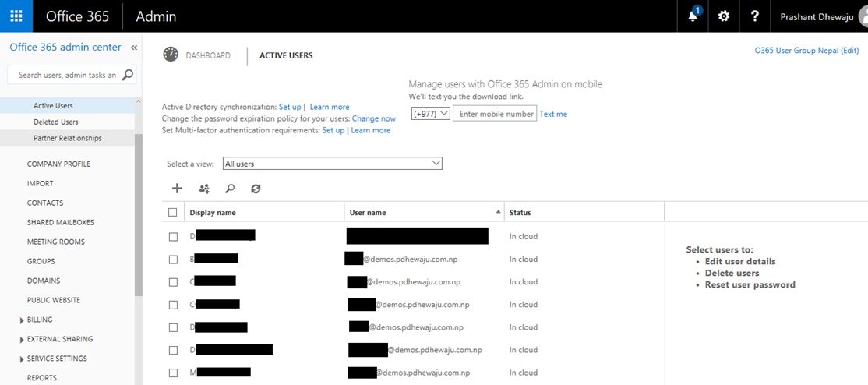
Task: Open Partner Relationships in sidebar
Action: [68, 138]
